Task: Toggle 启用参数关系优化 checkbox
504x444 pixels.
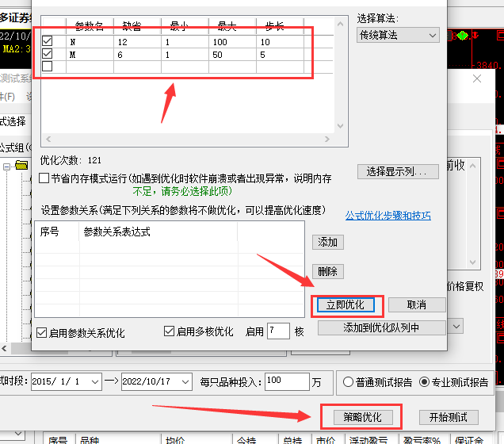Action: tap(41, 332)
